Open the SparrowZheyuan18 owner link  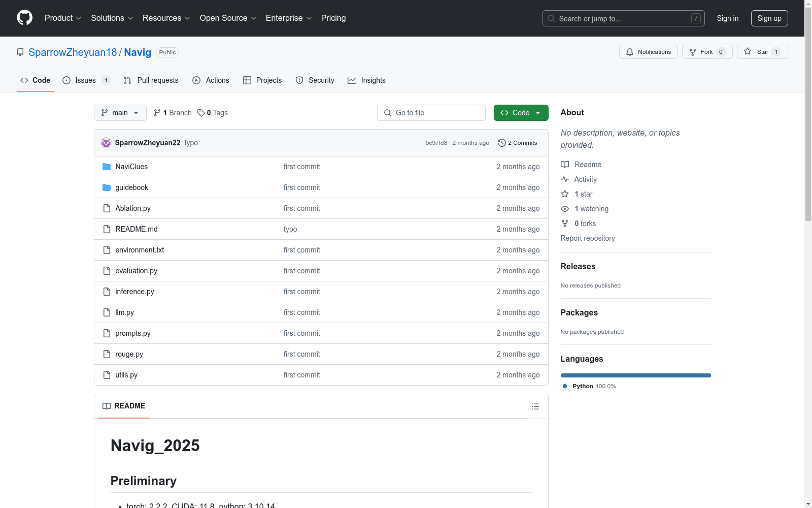pyautogui.click(x=73, y=52)
